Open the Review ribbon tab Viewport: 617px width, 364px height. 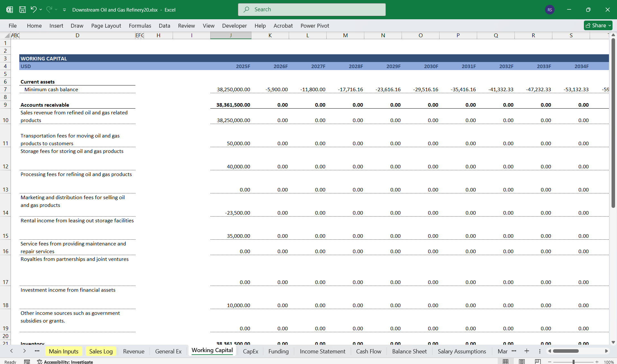pos(186,26)
